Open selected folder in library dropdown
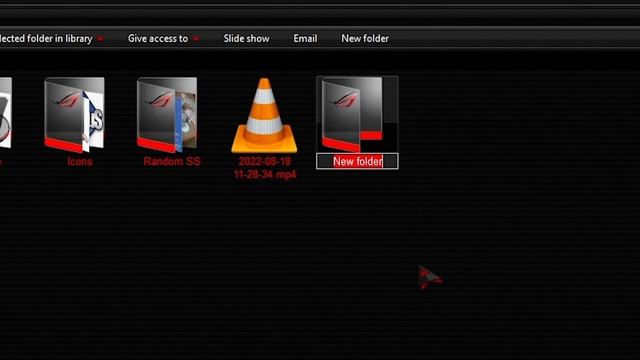 51,38
